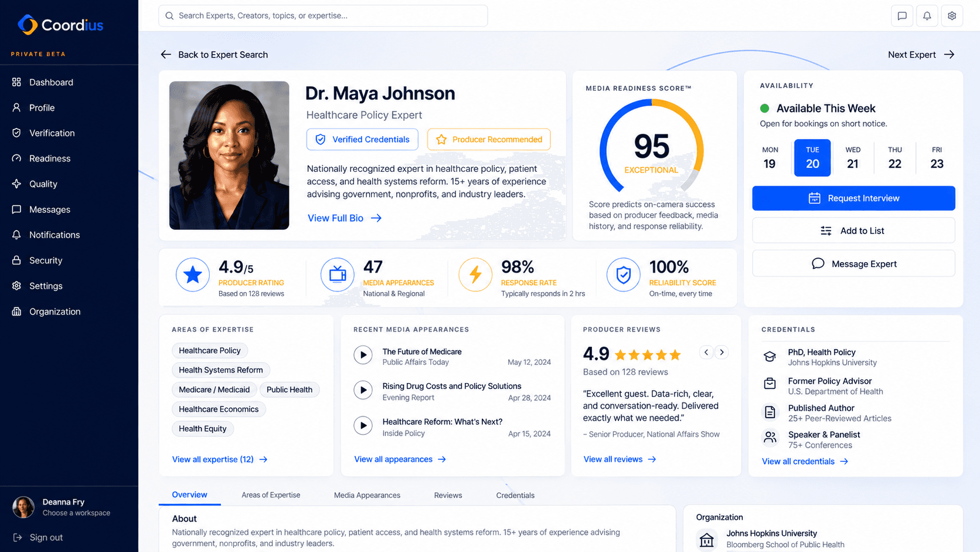Show previous producer review
980x552 pixels.
coord(706,352)
